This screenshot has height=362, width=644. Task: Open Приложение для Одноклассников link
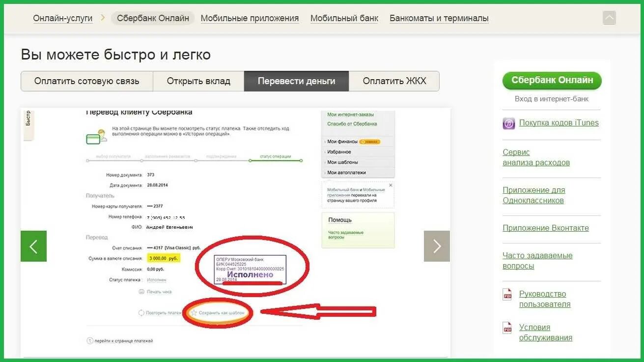[x=534, y=195]
